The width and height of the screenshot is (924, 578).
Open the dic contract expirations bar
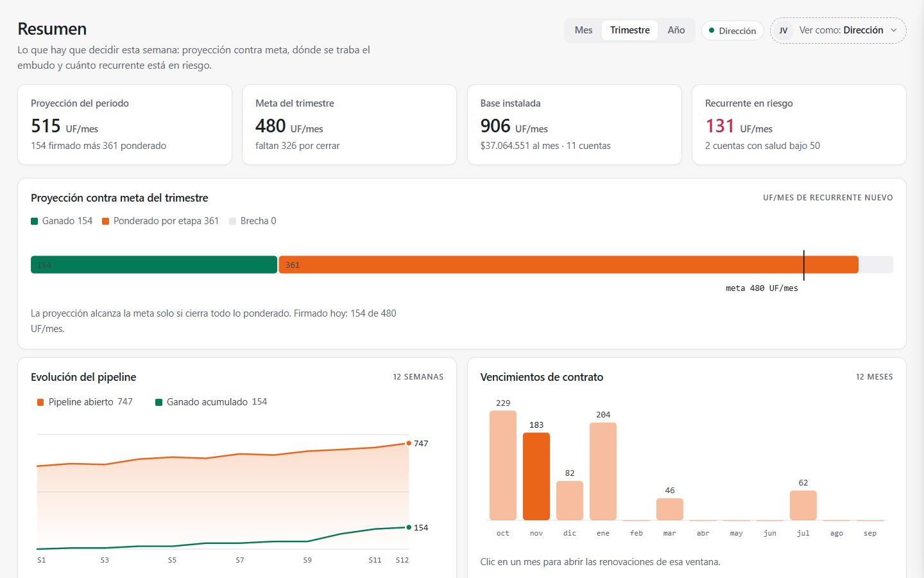[570, 500]
